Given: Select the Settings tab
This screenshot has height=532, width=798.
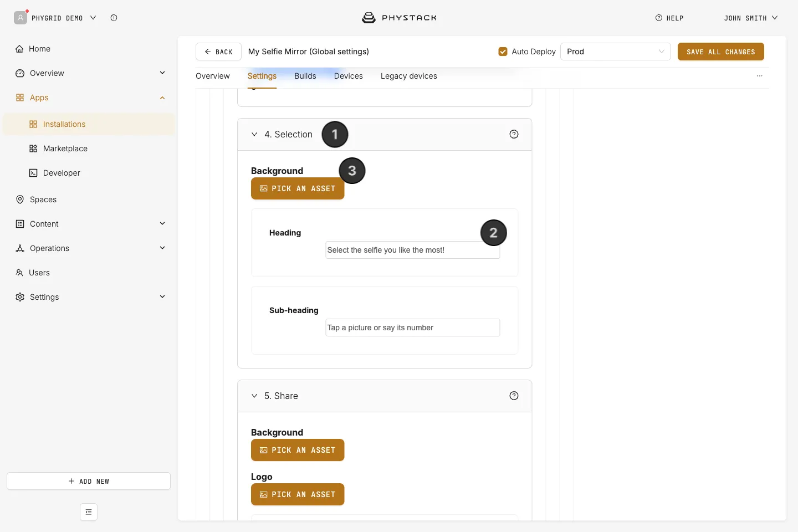Looking at the screenshot, I should tap(262, 76).
